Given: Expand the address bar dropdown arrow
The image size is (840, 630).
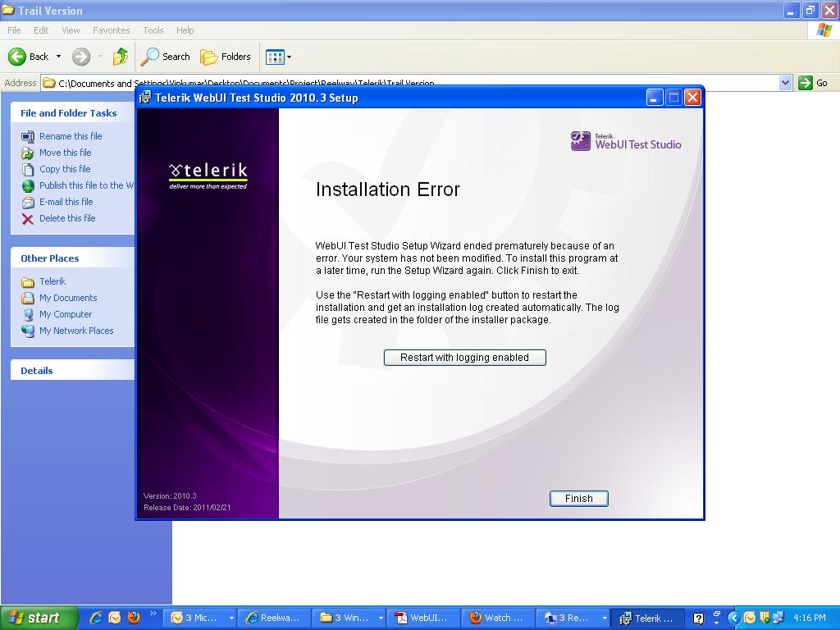Looking at the screenshot, I should tap(785, 83).
